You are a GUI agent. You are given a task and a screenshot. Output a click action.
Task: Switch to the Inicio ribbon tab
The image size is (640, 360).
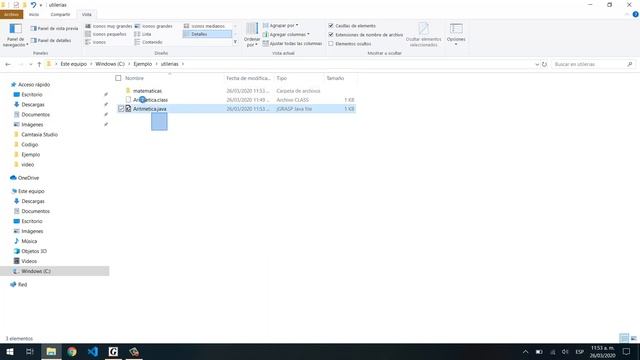(34, 14)
